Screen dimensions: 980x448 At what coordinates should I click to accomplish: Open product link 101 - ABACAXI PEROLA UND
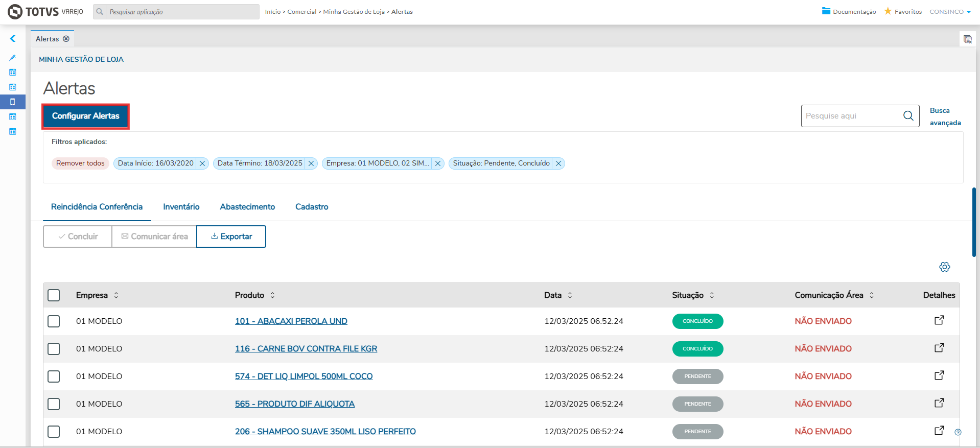(291, 321)
